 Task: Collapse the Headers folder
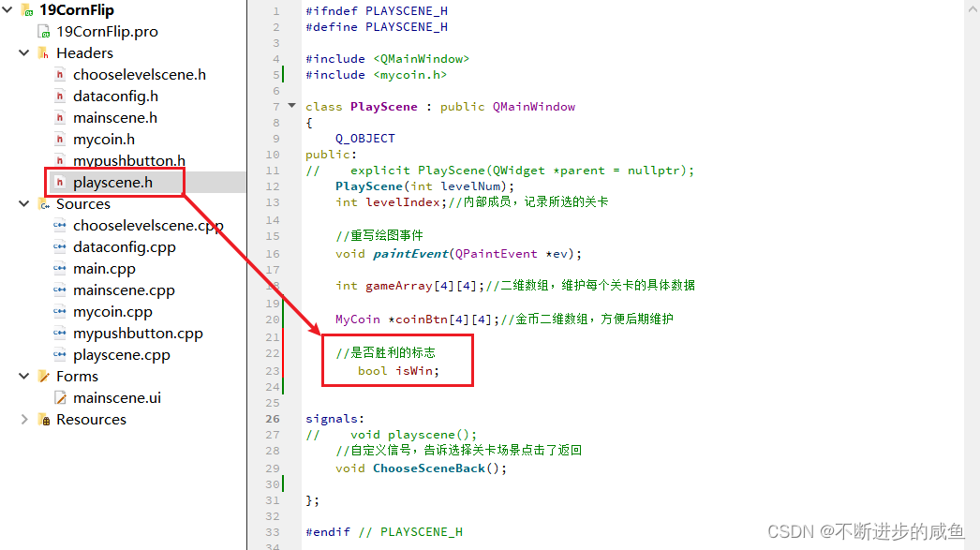click(x=23, y=53)
